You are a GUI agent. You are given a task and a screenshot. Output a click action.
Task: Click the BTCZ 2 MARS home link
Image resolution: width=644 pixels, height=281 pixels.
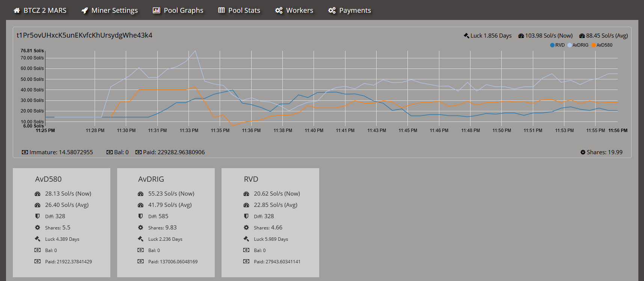click(x=45, y=11)
